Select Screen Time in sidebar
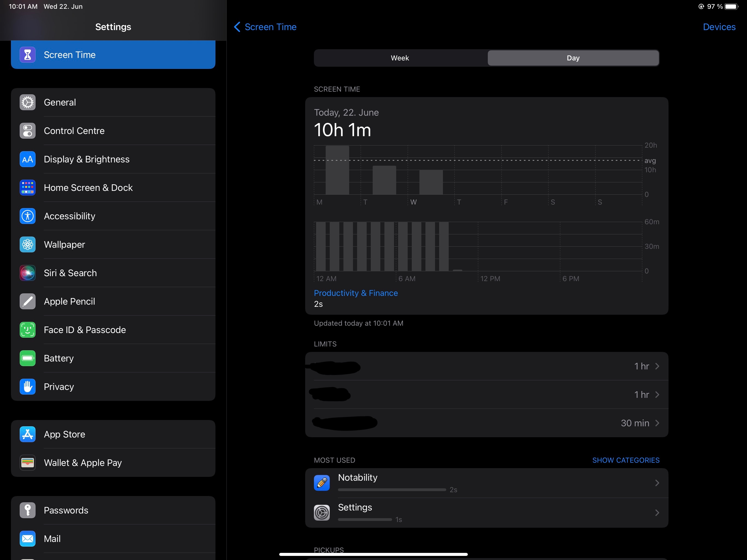Viewport: 747px width, 560px height. tap(113, 55)
